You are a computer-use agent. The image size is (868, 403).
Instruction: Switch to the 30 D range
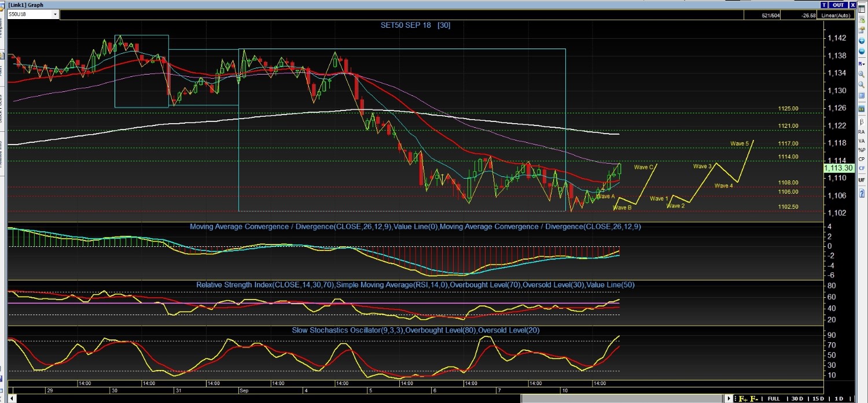click(x=797, y=399)
